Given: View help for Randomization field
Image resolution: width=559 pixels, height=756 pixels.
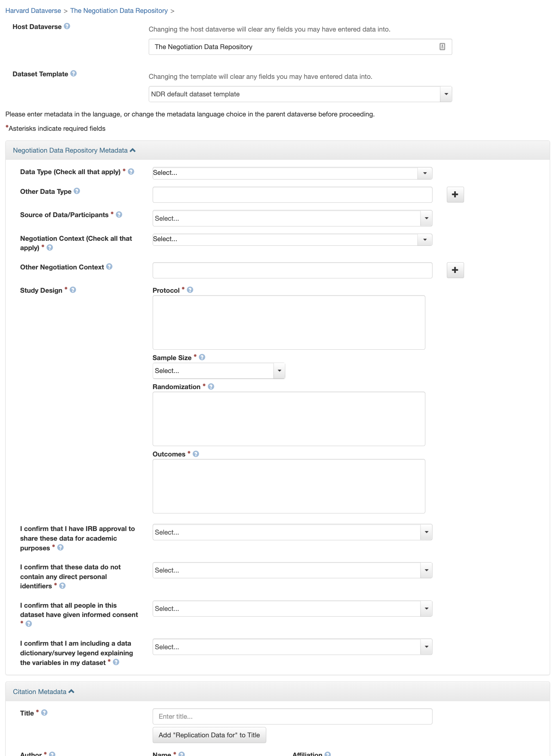Looking at the screenshot, I should point(211,387).
